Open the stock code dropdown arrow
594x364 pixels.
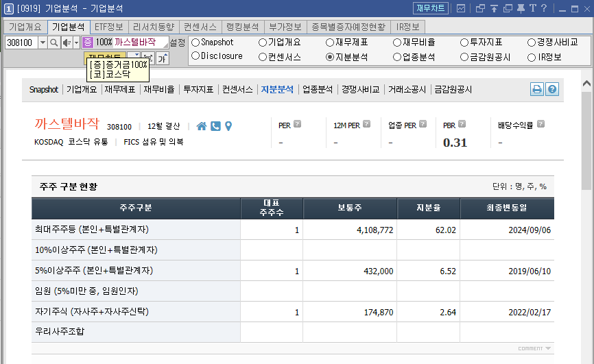pos(43,43)
